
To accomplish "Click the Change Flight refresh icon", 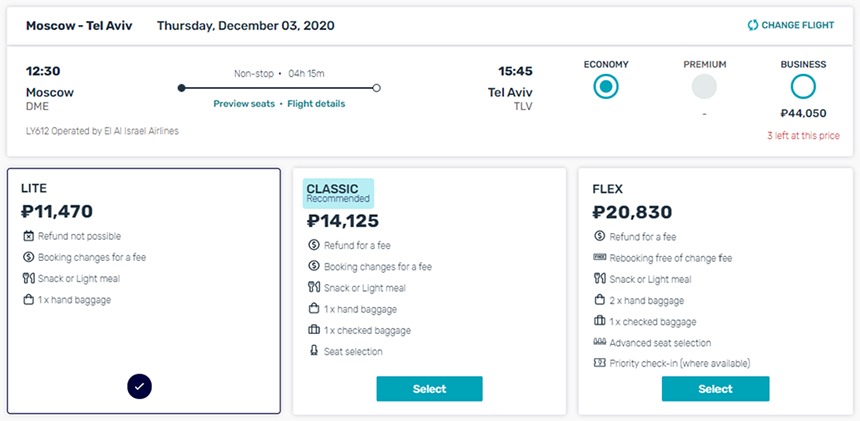I will pos(752,25).
